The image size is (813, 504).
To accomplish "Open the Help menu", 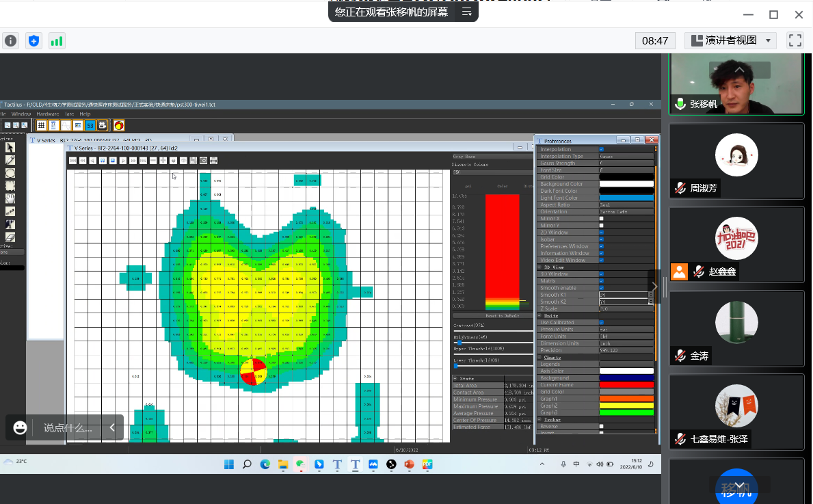I will (x=85, y=114).
